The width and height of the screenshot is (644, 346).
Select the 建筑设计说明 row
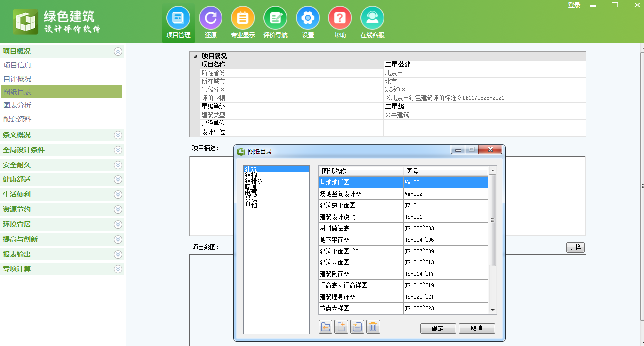[403, 217]
